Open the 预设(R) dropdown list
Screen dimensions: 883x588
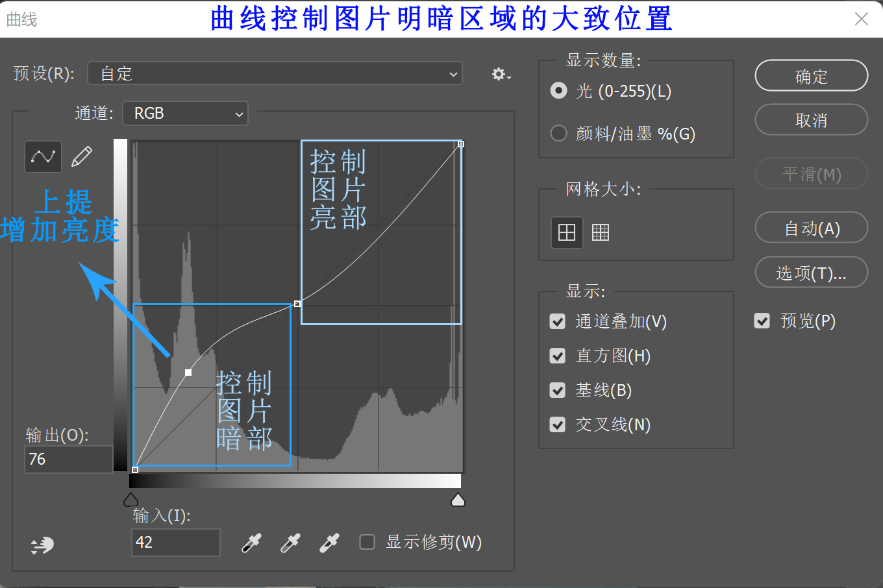[x=275, y=74]
